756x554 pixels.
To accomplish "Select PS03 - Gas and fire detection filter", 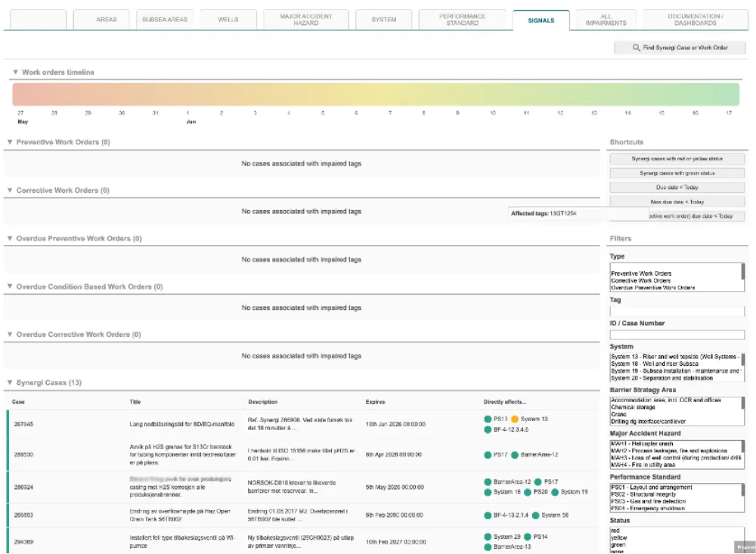I will [648, 501].
